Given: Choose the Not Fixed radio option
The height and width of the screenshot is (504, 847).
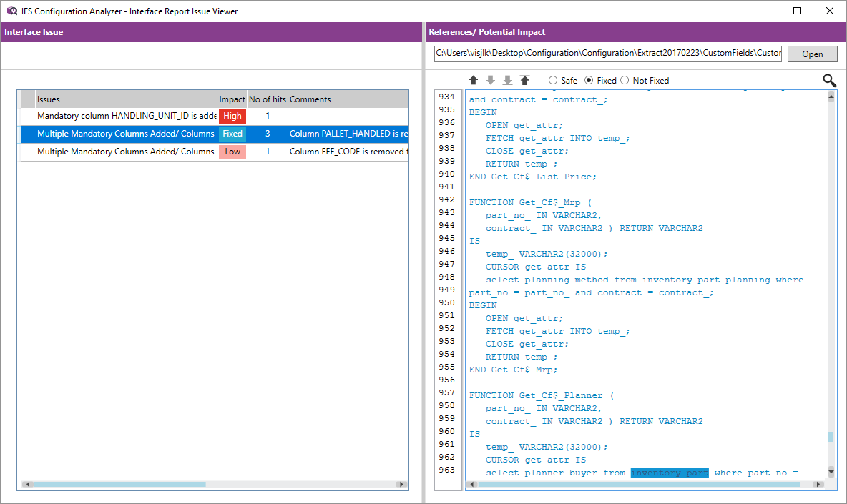Looking at the screenshot, I should [625, 81].
